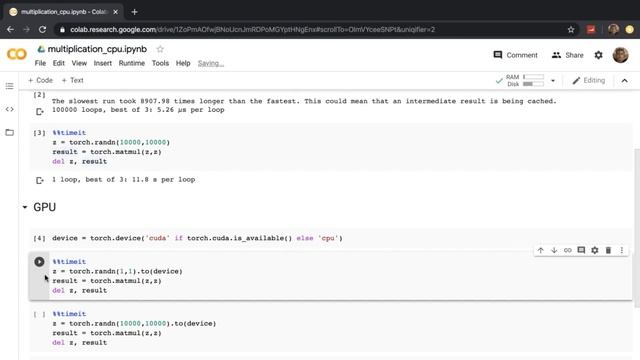Click output icon of cell 2
640x360 pixels.
[40, 111]
